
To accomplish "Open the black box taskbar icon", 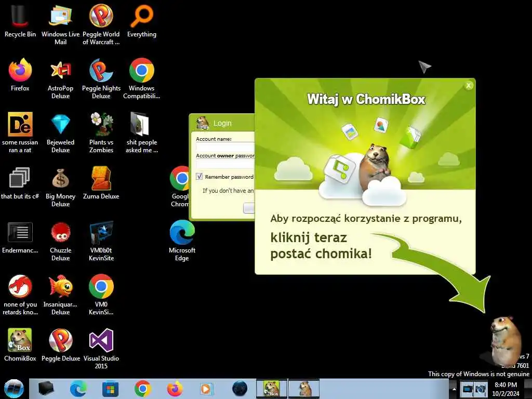I will [x=46, y=389].
